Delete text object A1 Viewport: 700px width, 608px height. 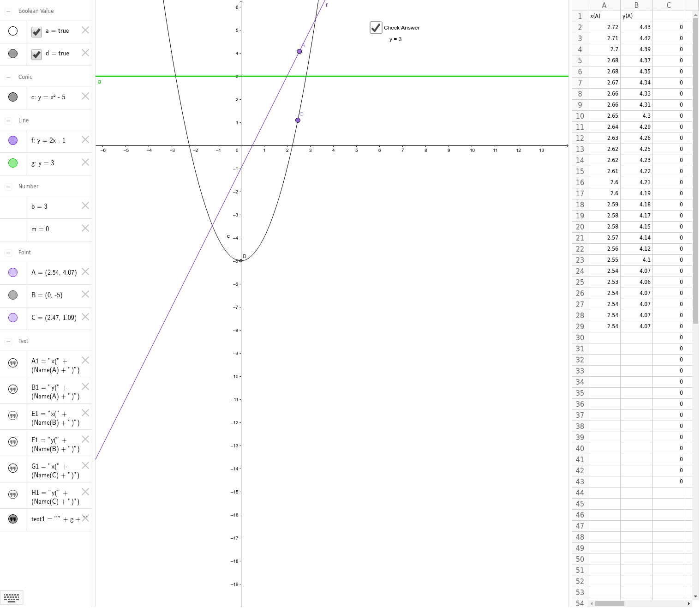click(x=85, y=360)
